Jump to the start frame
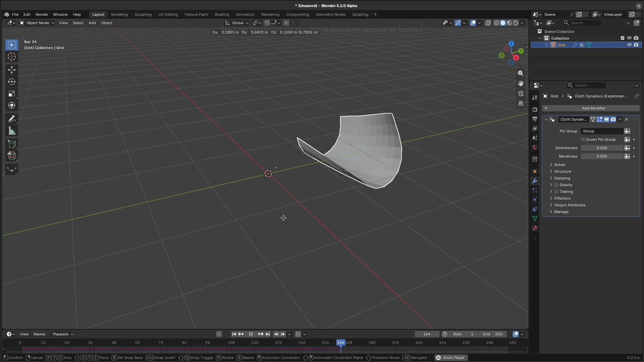644x362 pixels. pyautogui.click(x=234, y=334)
